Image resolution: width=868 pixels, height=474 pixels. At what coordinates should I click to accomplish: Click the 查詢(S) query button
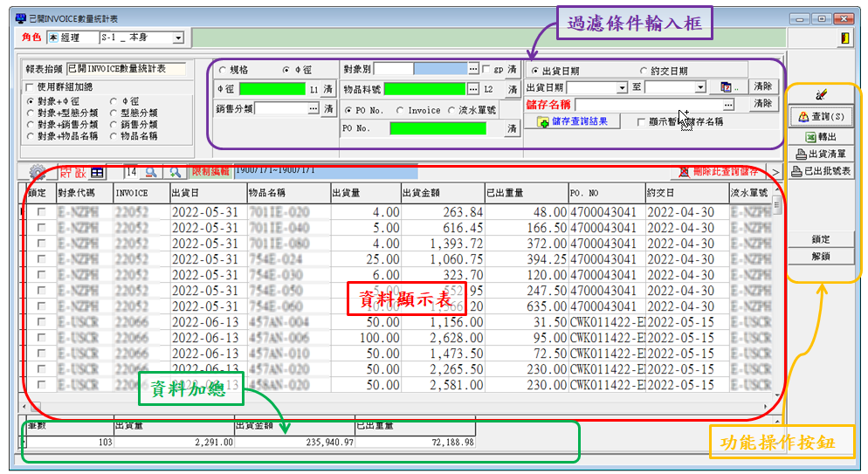[821, 117]
